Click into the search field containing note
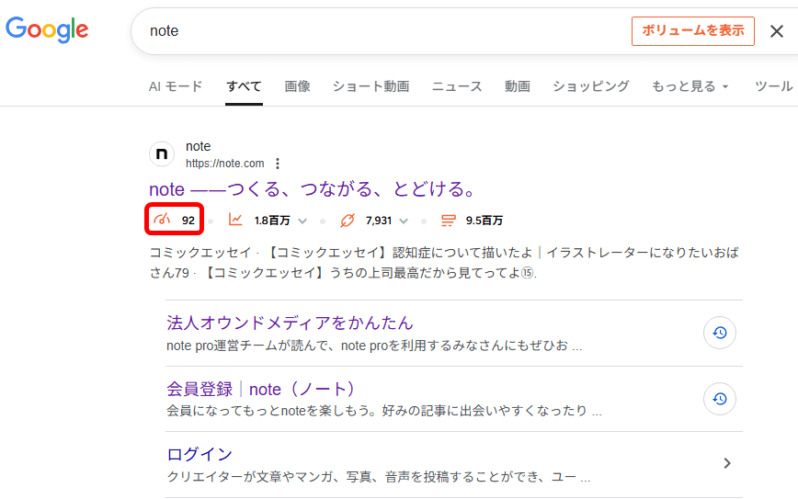Image resolution: width=798 pixels, height=499 pixels. (380, 31)
